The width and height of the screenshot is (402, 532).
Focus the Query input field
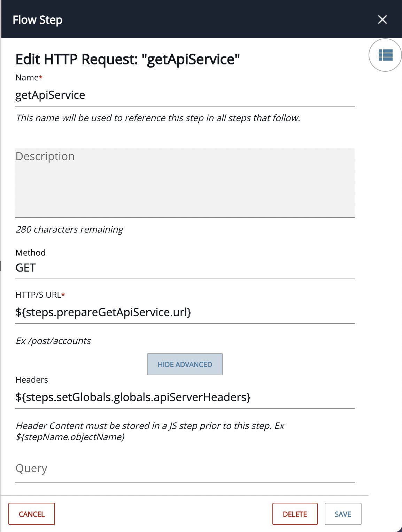click(x=185, y=469)
